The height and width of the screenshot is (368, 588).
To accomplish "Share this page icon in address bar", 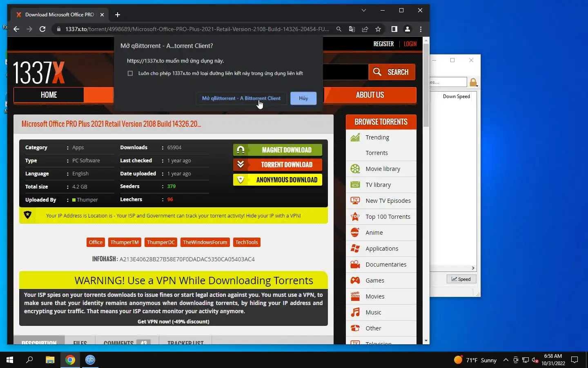I will pos(365,29).
